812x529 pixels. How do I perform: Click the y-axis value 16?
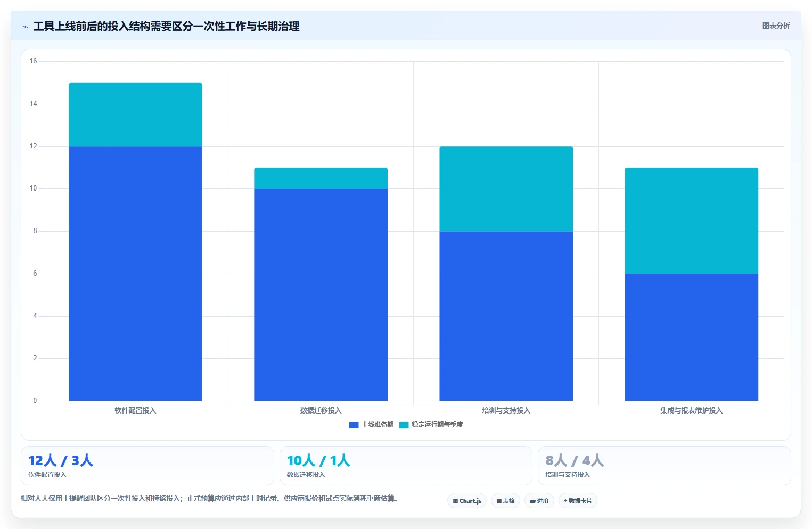point(34,61)
